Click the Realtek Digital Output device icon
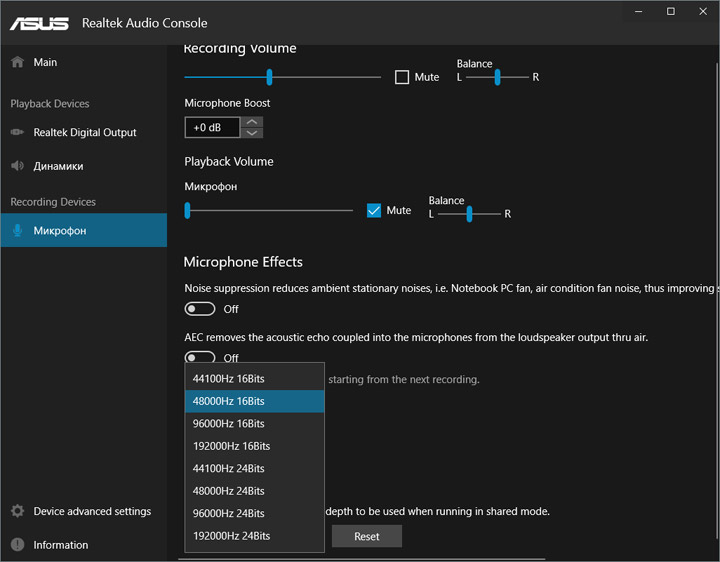Viewport: 720px width, 562px height. [17, 132]
